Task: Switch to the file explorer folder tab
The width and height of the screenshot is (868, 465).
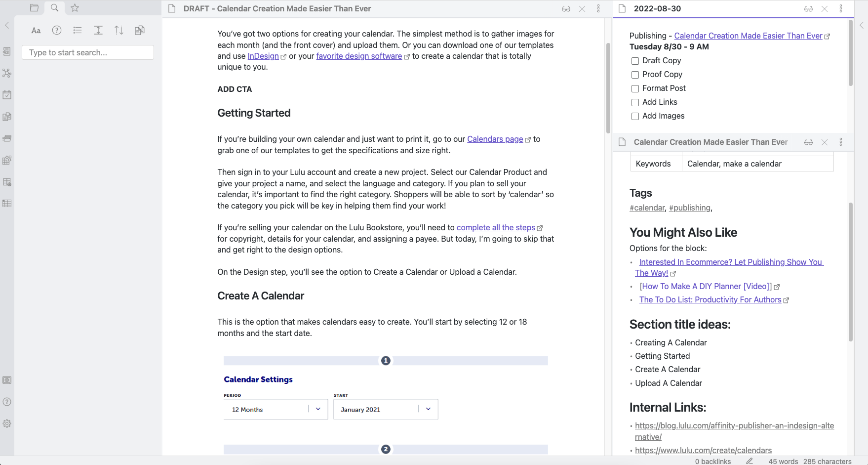Action: coord(34,8)
